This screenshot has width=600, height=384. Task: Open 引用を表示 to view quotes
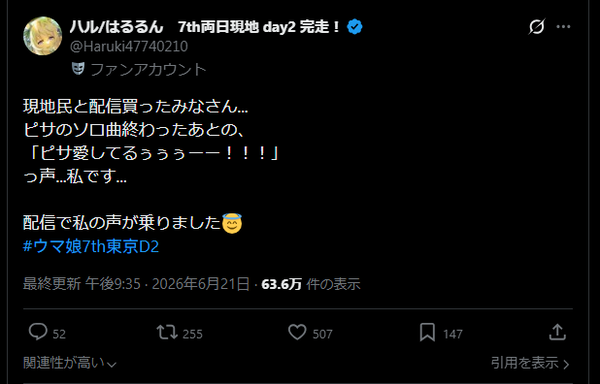coord(530,363)
